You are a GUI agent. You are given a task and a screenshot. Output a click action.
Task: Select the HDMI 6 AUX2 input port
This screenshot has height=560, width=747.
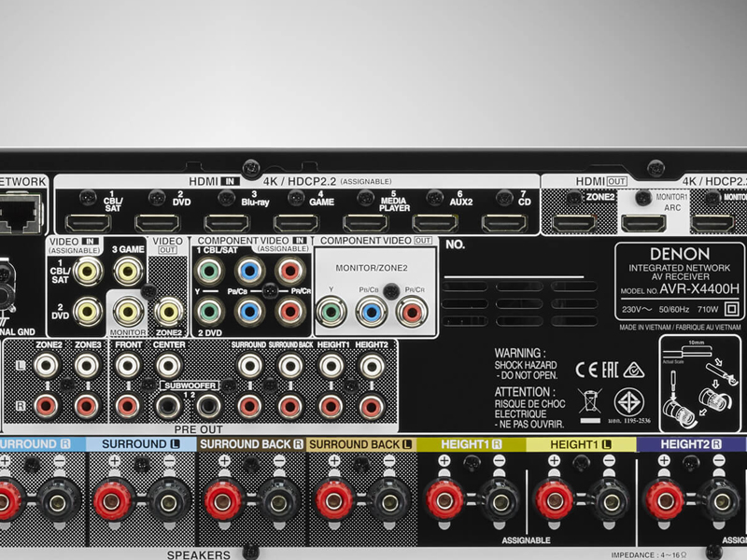[x=435, y=223]
